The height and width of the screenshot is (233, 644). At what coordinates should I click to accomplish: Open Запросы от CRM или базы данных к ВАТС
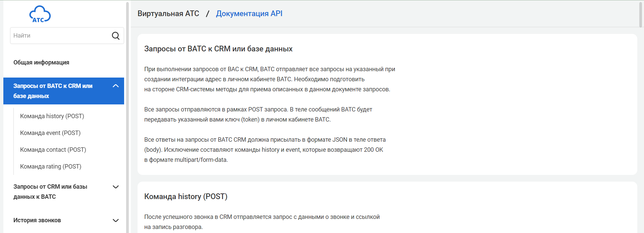click(x=50, y=191)
